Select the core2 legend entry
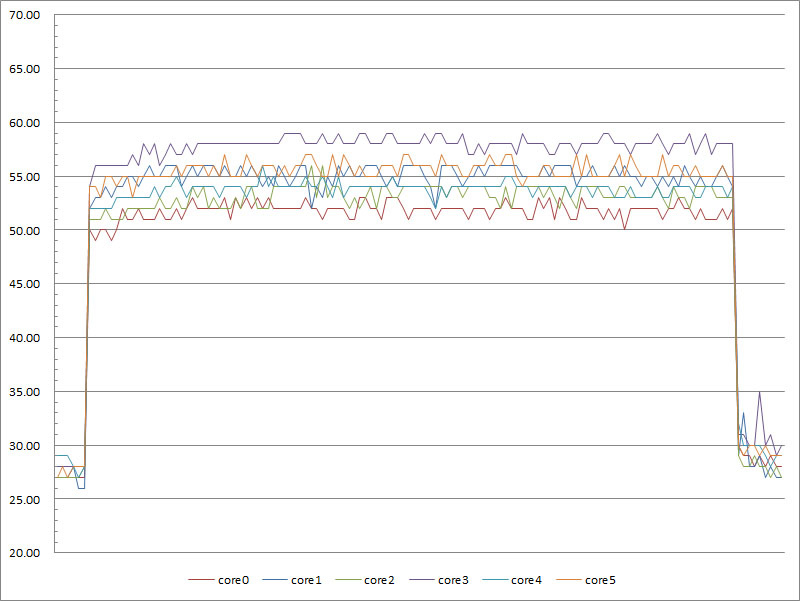The width and height of the screenshot is (800, 601). click(x=365, y=580)
